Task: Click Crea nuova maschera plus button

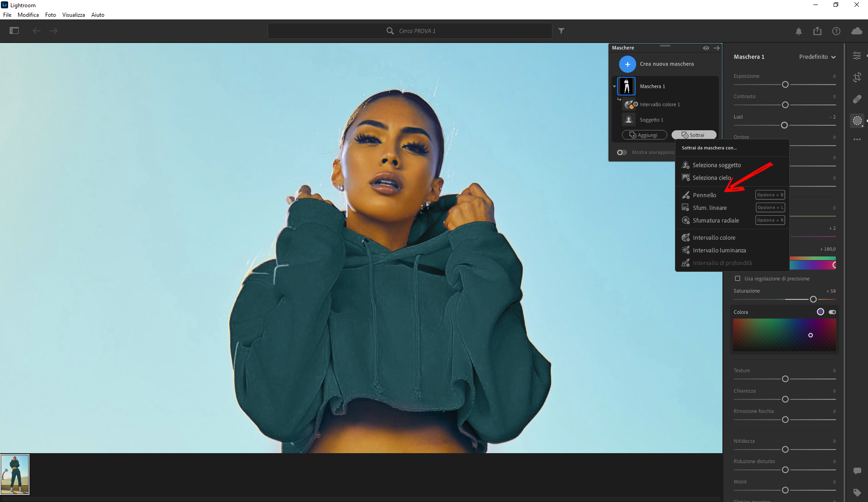Action: click(x=627, y=64)
